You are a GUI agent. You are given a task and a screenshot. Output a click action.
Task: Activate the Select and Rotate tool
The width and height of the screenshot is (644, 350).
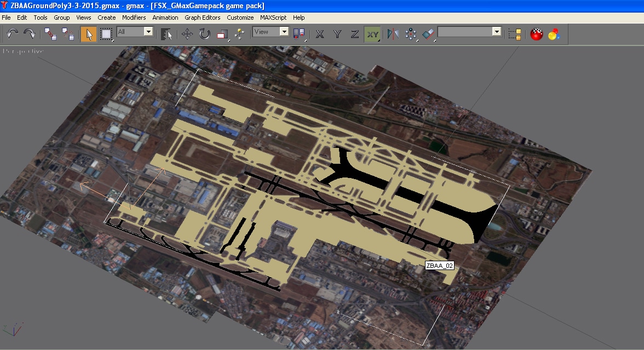pos(204,34)
